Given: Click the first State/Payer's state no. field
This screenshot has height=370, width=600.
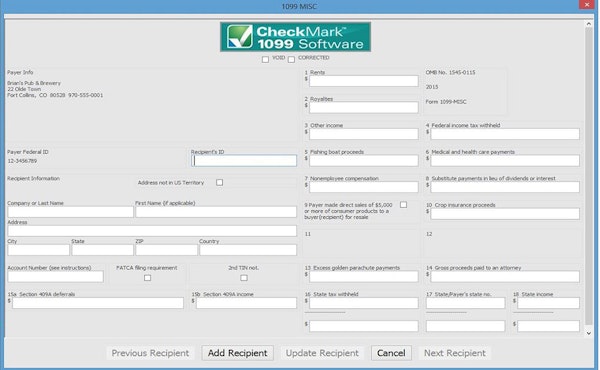Looking at the screenshot, I should (x=465, y=303).
